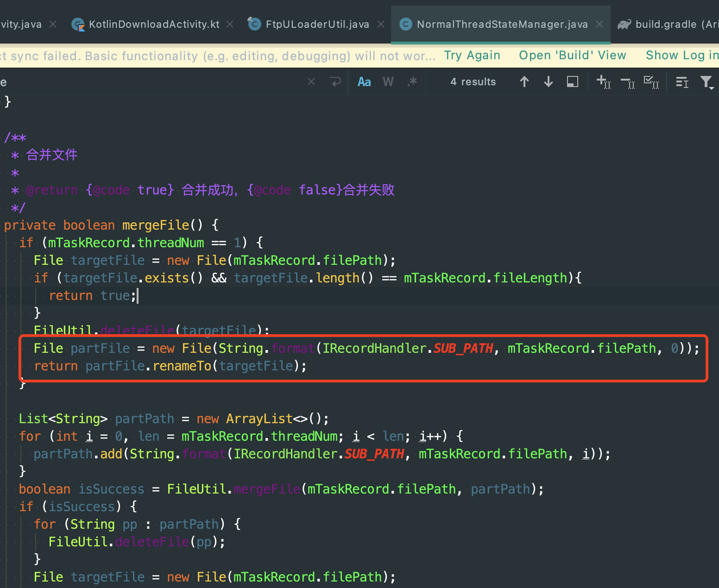
Task: Clear the search field text
Action: [311, 82]
